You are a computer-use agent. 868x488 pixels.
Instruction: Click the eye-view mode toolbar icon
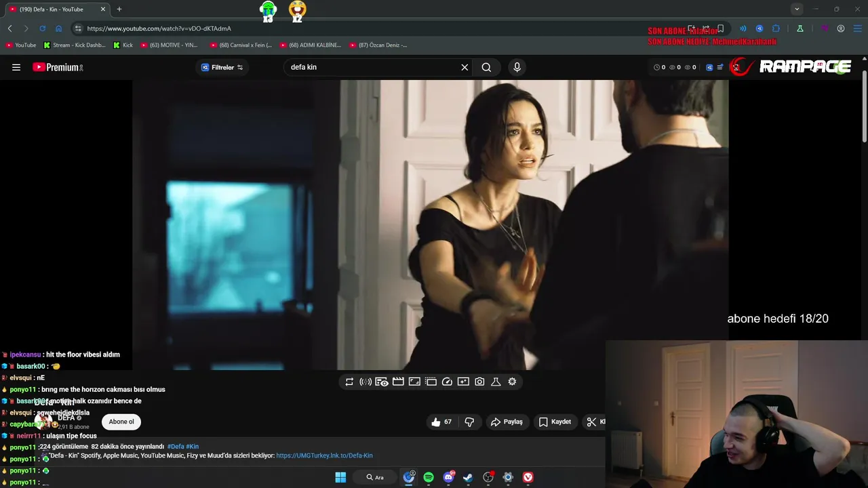coord(382,382)
